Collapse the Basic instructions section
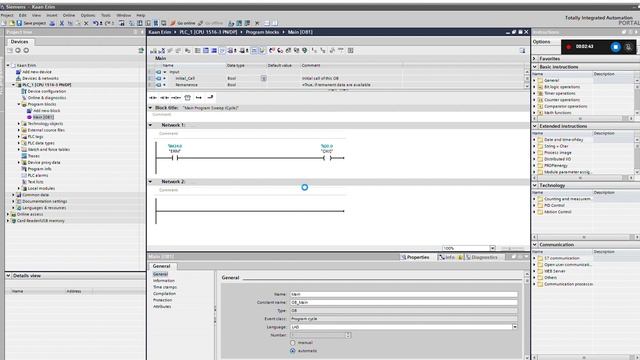640x360 pixels. [x=534, y=67]
